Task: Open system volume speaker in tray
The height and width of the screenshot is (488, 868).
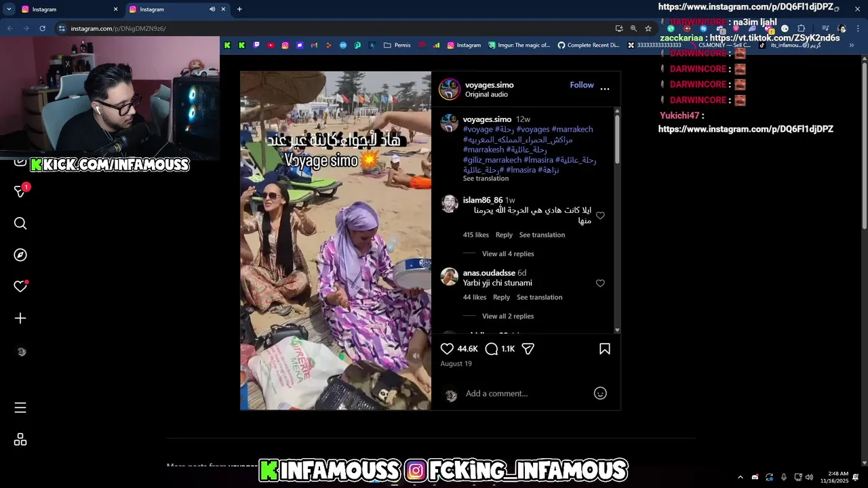Action: pos(809,477)
